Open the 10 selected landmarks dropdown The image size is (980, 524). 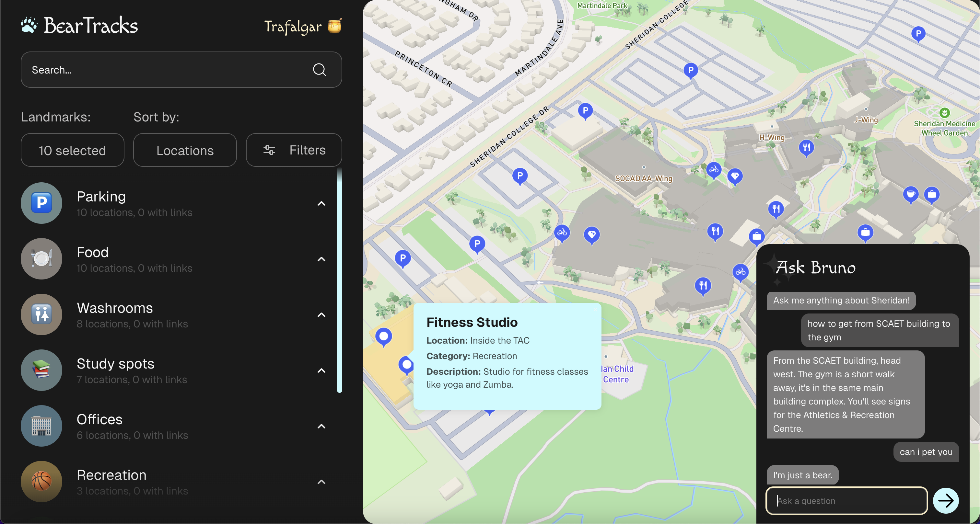(x=72, y=150)
